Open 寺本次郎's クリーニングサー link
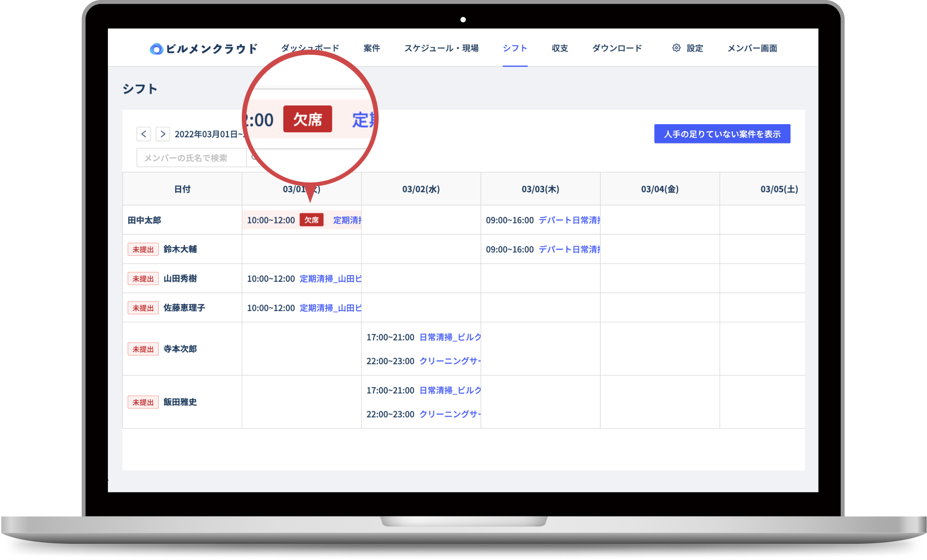This screenshot has height=560, width=927. click(x=450, y=361)
